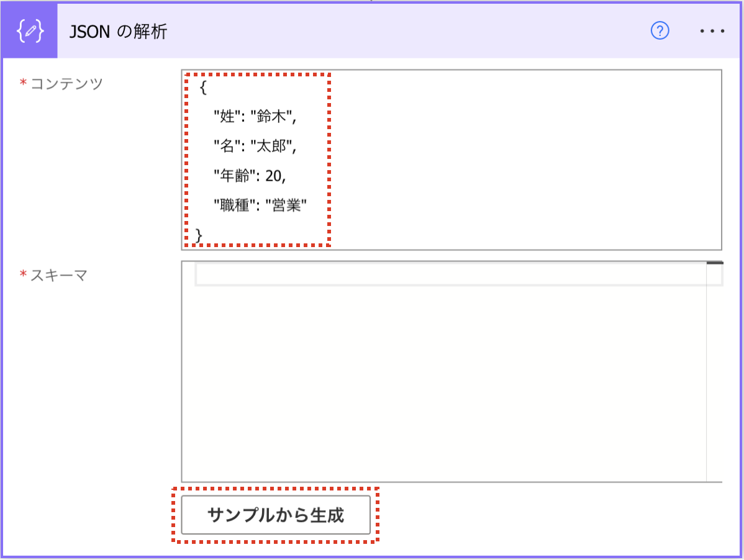Click the スキーマ field label
This screenshot has height=560, width=744.
click(59, 276)
